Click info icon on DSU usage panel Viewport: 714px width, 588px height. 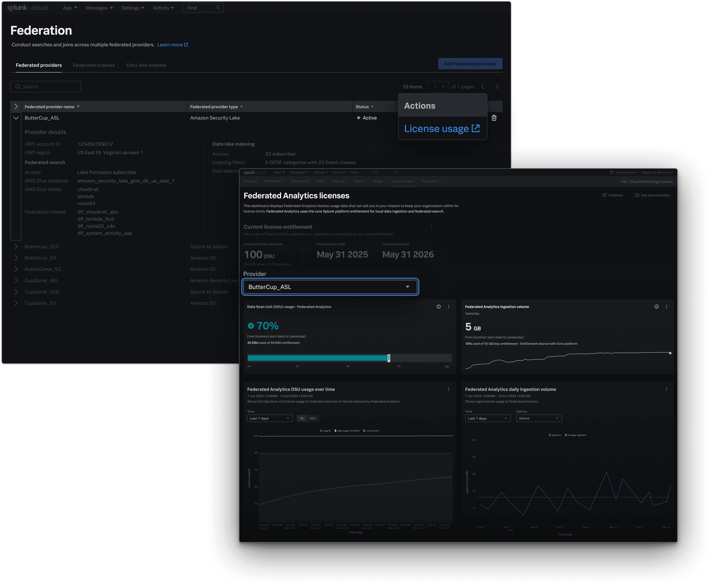click(x=439, y=307)
